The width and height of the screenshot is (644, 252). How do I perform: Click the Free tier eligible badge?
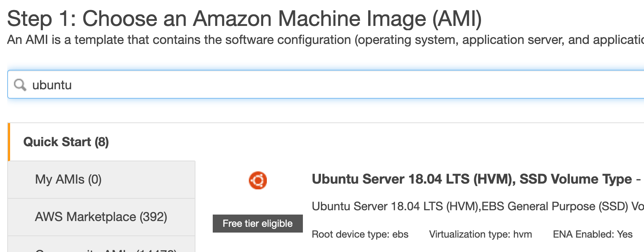[258, 224]
